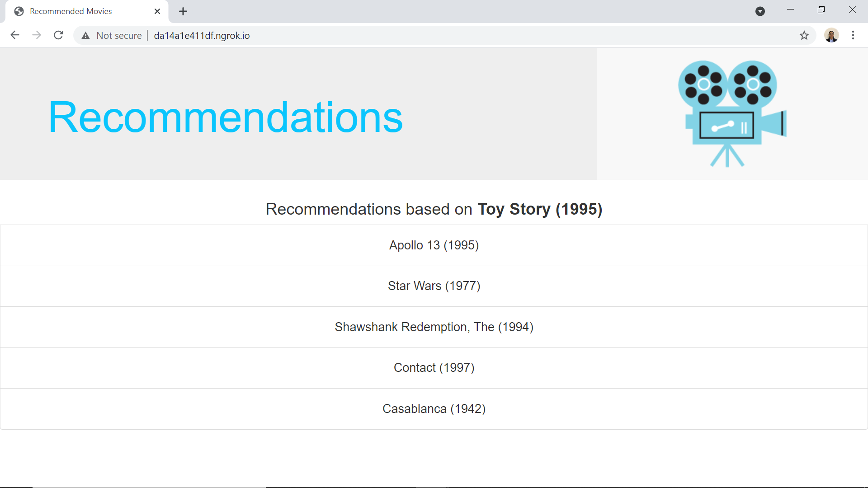
Task: Click the Not secure warning icon
Action: coord(85,35)
